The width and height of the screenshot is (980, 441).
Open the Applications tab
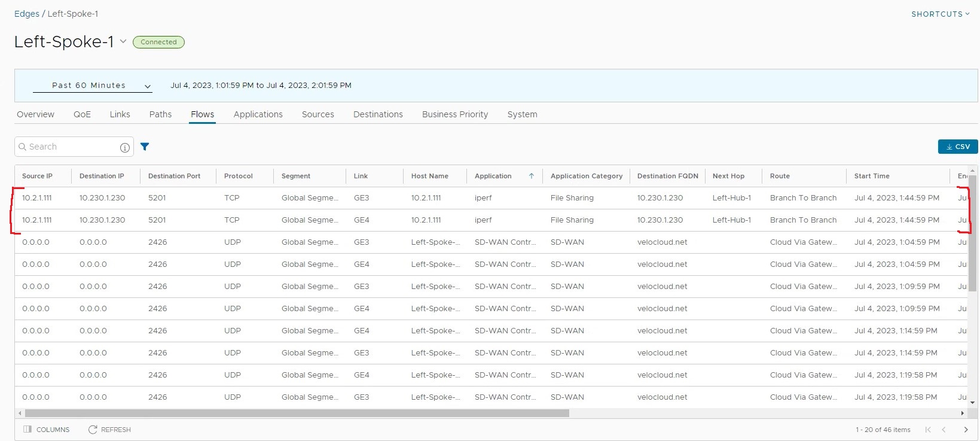(x=258, y=114)
